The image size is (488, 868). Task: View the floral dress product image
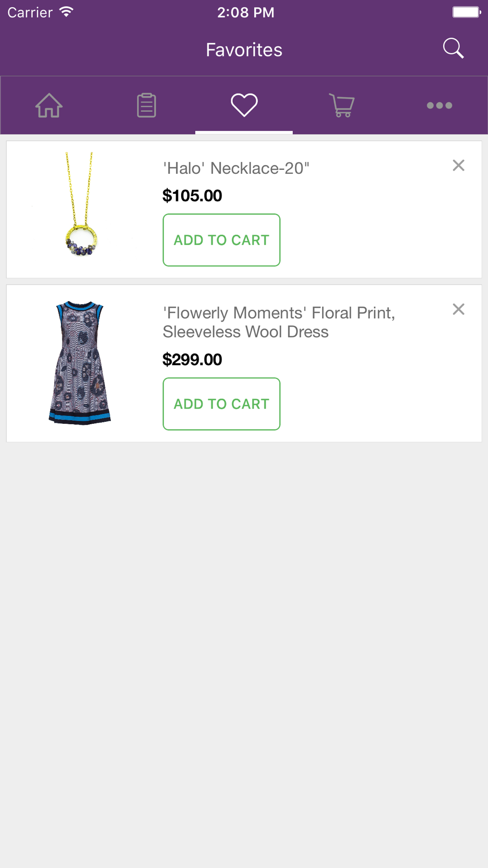tap(80, 363)
